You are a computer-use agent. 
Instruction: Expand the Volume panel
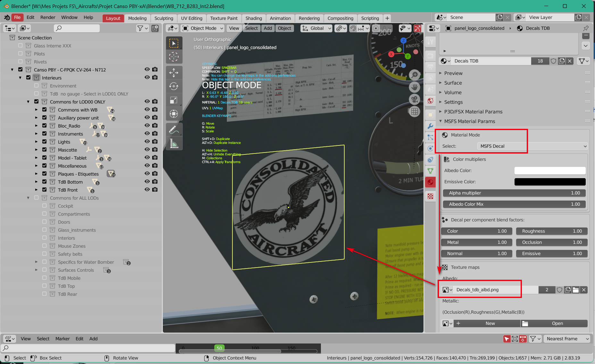(453, 93)
